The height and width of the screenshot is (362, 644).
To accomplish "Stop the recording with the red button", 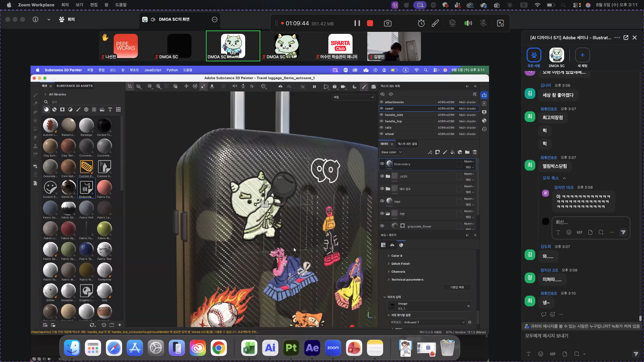I will point(370,23).
